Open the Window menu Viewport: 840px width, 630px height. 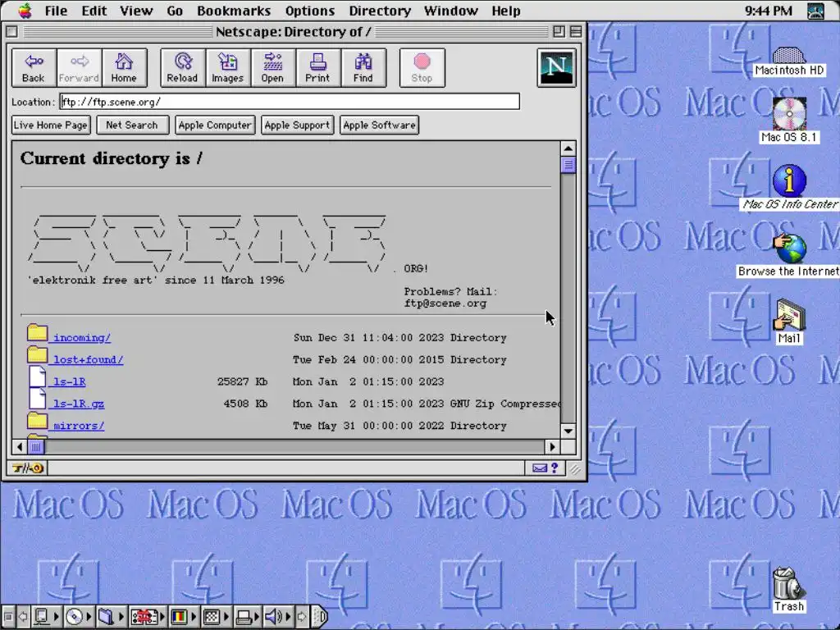[x=450, y=11]
